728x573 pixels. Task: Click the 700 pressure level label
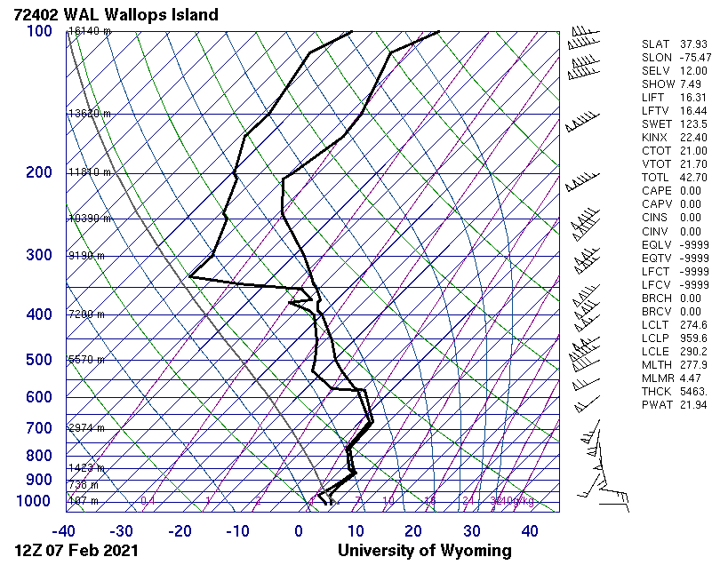[x=39, y=428]
